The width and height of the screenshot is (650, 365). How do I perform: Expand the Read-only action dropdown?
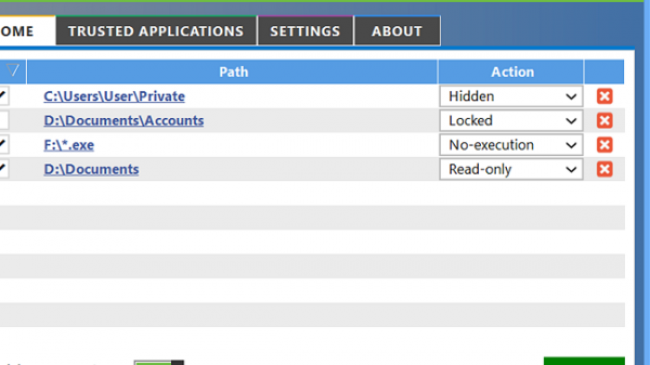[511, 169]
